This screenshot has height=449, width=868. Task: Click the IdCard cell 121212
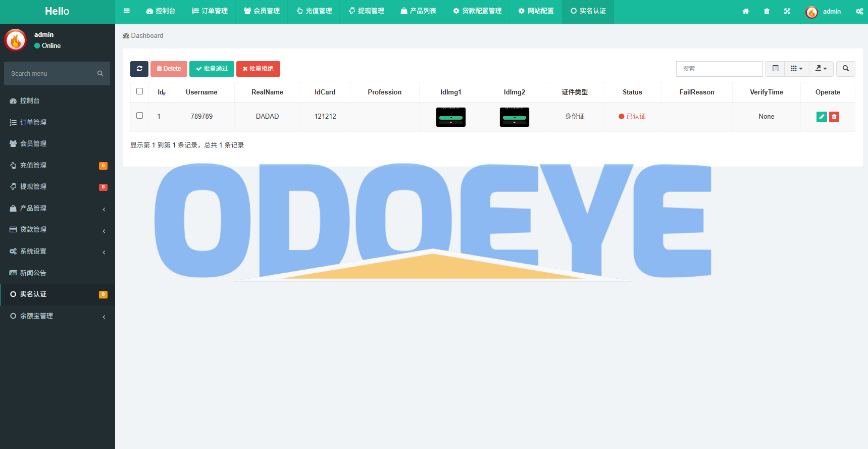point(325,117)
